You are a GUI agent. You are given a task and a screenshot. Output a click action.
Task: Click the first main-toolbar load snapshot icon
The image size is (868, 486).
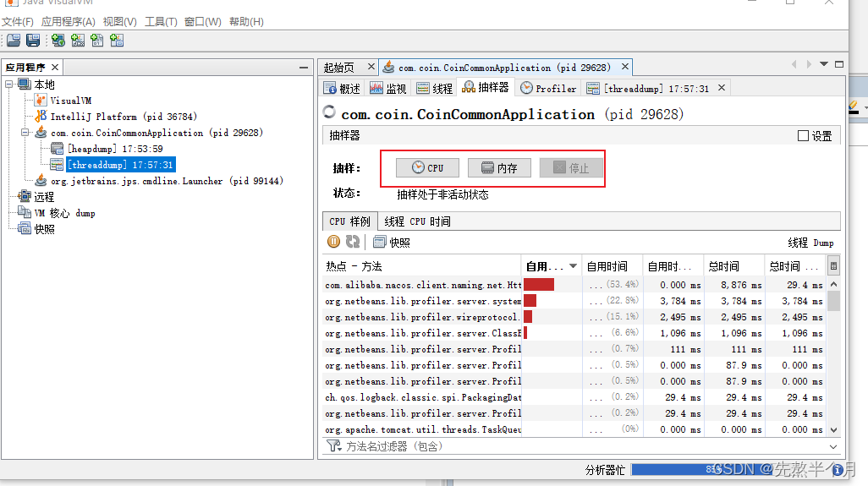14,41
